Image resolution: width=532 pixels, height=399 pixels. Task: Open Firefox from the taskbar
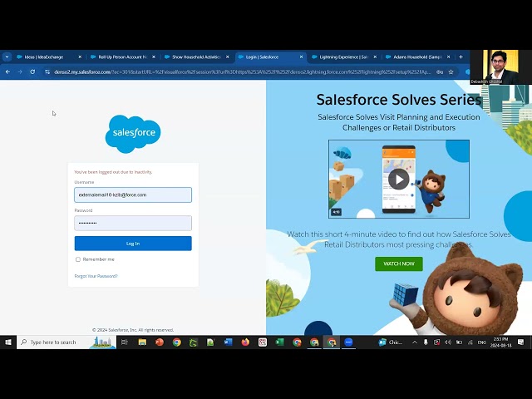(245, 342)
